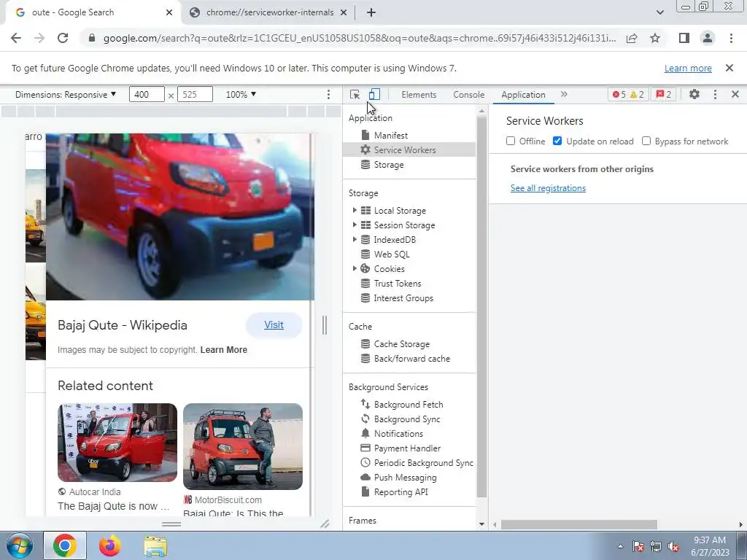
Task: Show hidden tray icons arrow
Action: click(620, 546)
